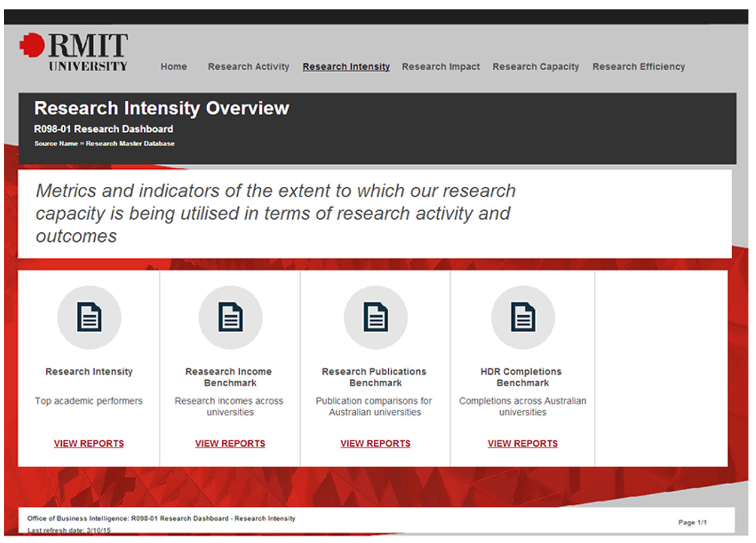Click the Research Intensity Overview heading
756x543 pixels.
click(x=162, y=109)
